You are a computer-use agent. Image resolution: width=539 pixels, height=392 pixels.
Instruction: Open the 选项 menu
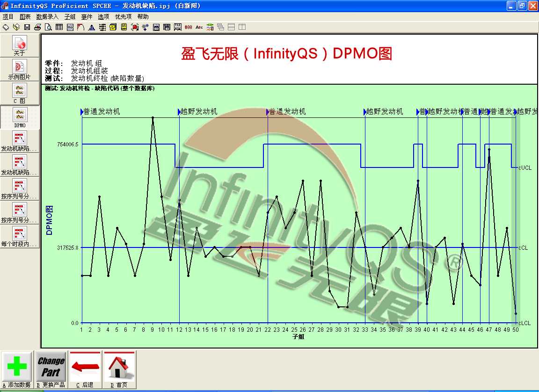103,16
